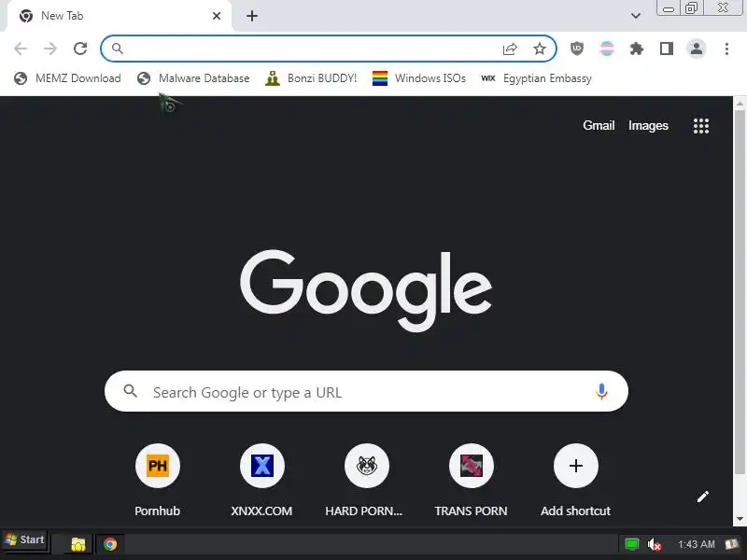Click the 1:43 AM taskbar clock
This screenshot has height=560, width=747.
click(696, 544)
